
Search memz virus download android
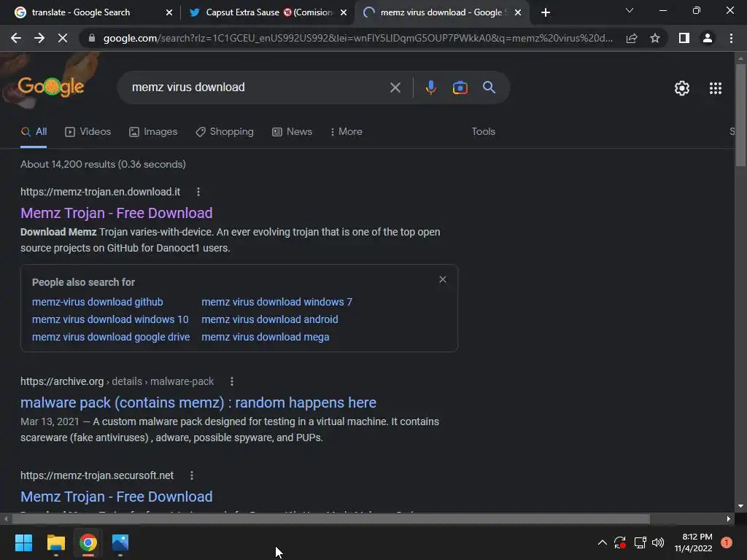coord(270,319)
